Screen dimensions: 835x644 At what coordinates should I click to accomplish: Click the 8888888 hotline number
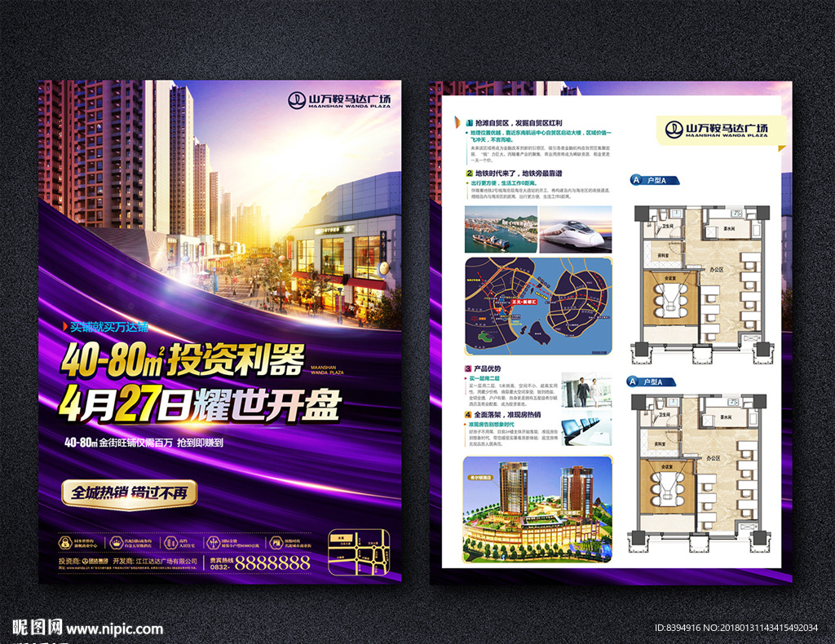[x=272, y=563]
